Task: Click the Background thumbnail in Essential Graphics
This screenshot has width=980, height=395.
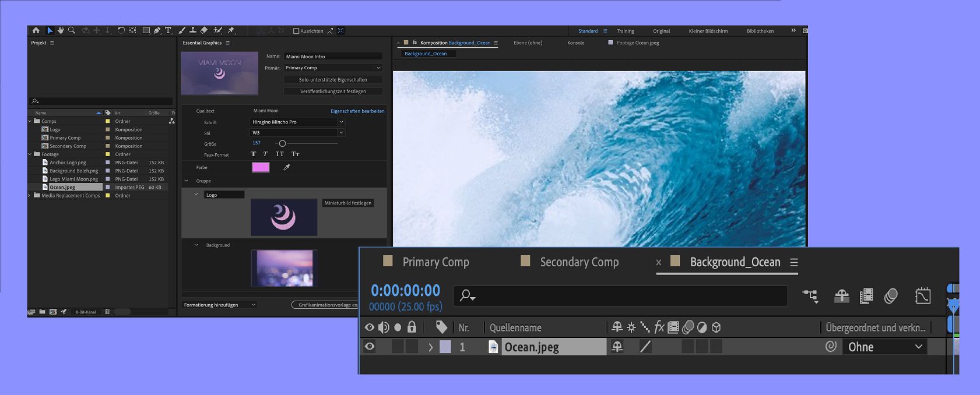Action: [x=284, y=268]
